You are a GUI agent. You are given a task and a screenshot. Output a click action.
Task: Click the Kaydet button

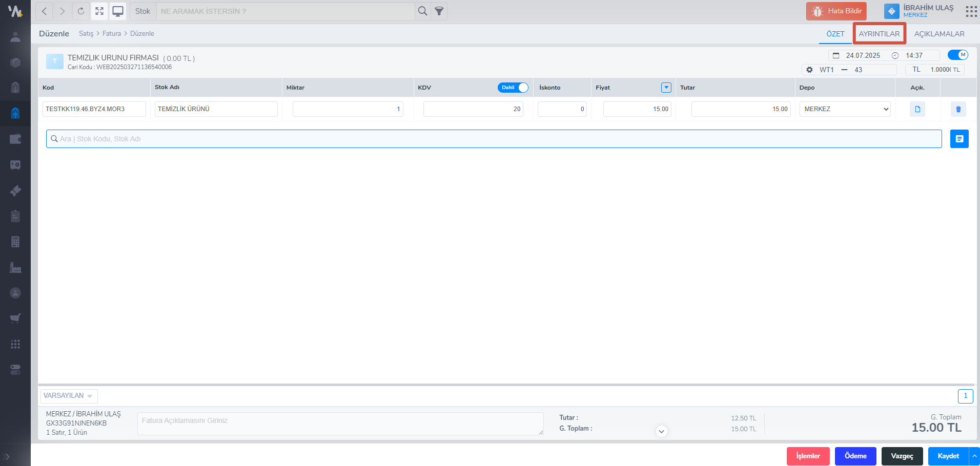[948, 456]
